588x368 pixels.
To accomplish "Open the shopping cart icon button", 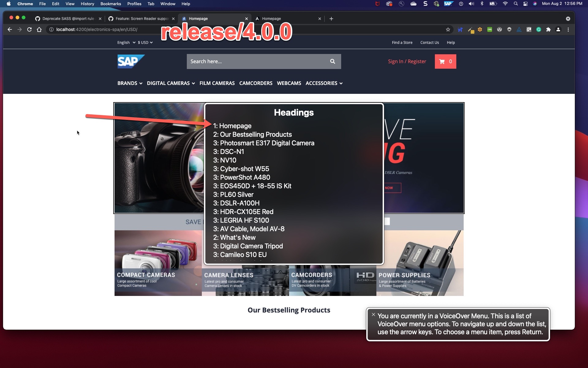I will 445,61.
